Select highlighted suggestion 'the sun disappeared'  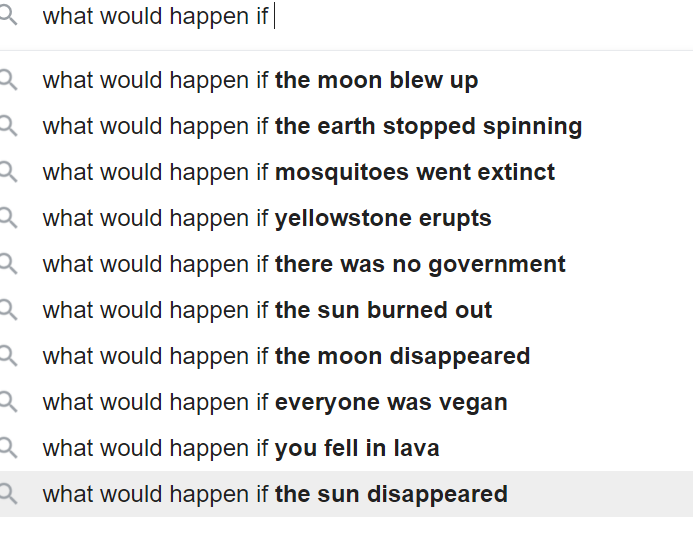(346, 494)
